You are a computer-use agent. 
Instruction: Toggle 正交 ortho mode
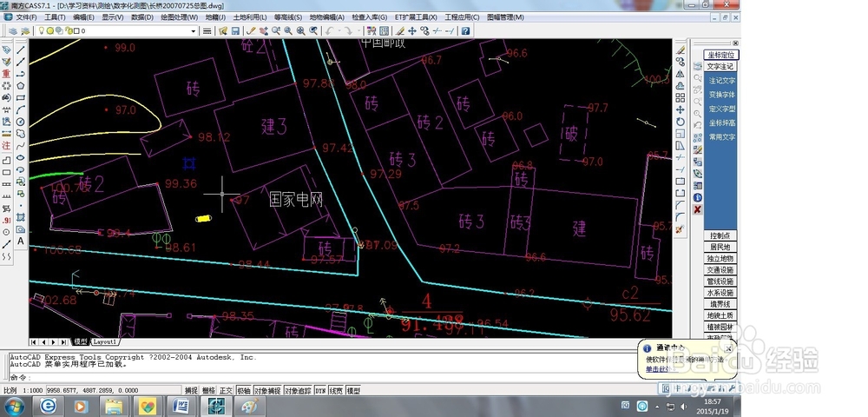coord(226,390)
